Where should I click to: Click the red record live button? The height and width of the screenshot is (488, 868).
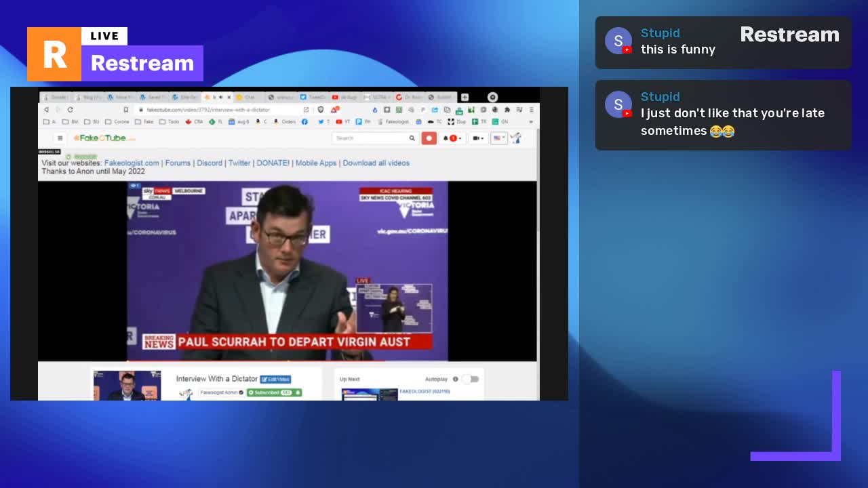pos(429,138)
